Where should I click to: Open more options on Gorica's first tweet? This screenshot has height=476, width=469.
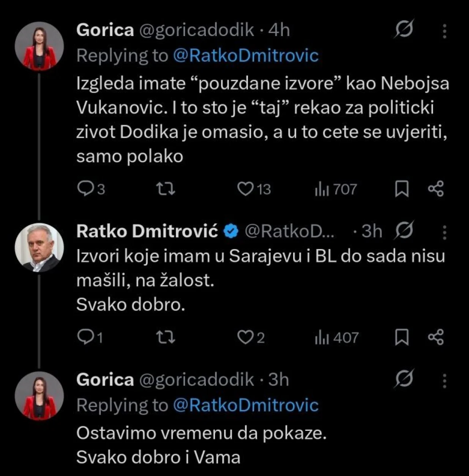[x=444, y=30]
